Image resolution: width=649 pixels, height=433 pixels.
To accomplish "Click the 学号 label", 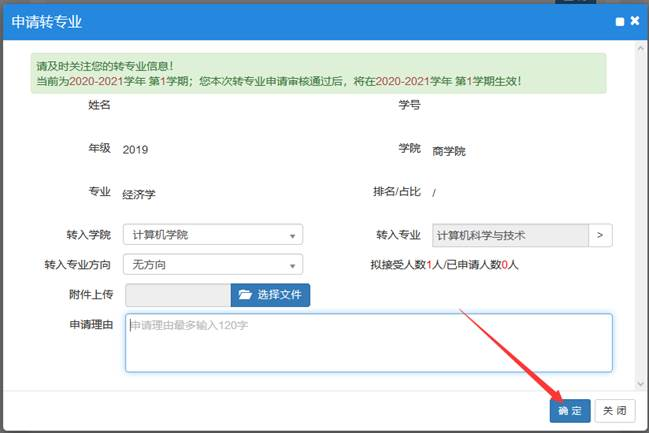I will (410, 105).
